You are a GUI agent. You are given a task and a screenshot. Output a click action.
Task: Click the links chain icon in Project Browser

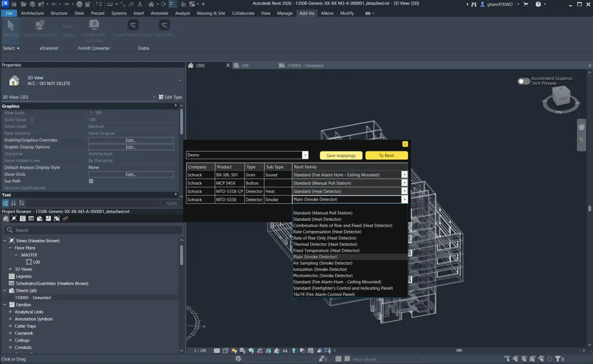65,219
